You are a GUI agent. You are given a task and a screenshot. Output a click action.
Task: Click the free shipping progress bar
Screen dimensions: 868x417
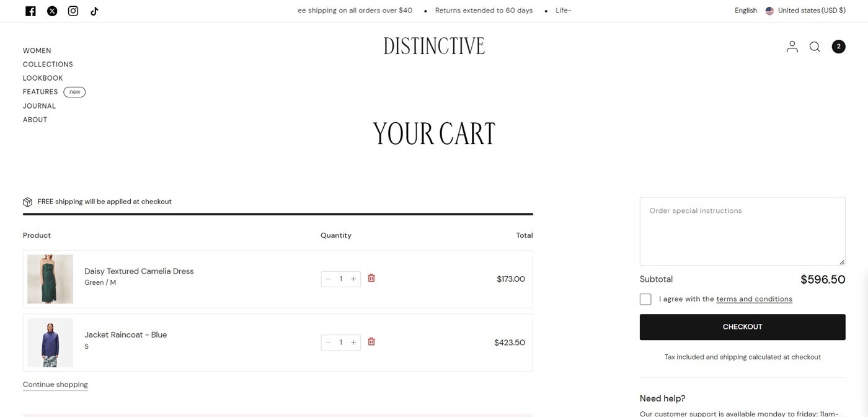tap(278, 213)
